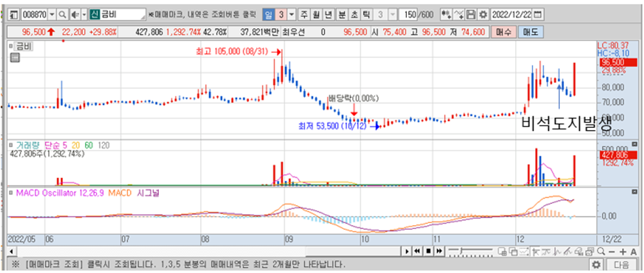This screenshot has width=644, height=273.
Task: Click the first crosshair line tool icon
Action: click(x=536, y=251)
